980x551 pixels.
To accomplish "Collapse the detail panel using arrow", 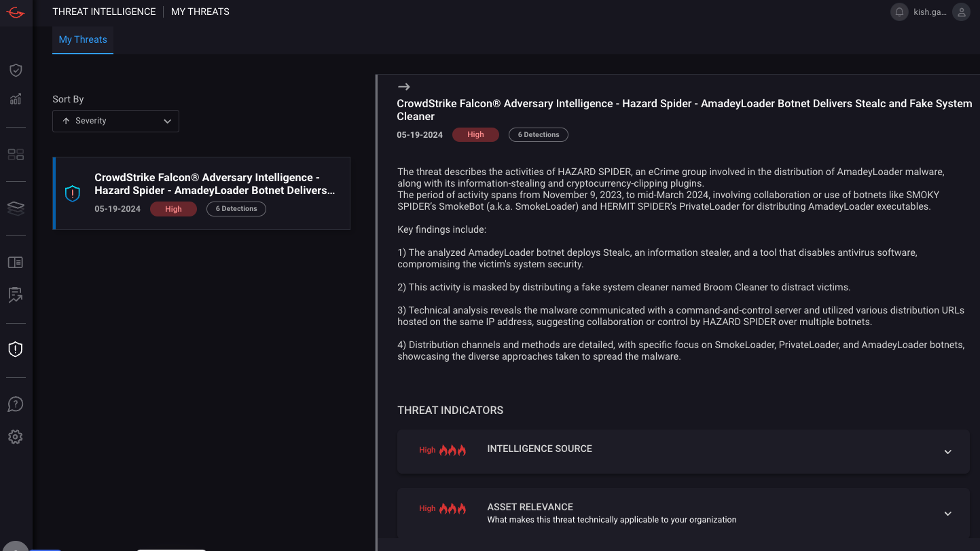I will coord(403,87).
